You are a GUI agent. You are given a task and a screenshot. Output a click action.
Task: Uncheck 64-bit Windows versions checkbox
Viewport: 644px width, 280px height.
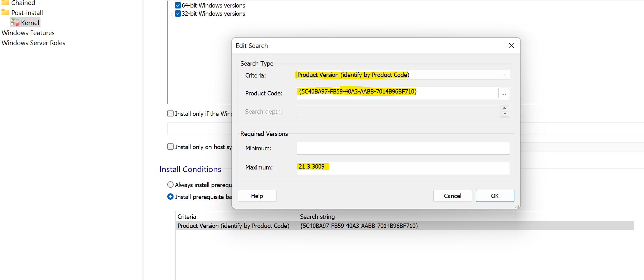[178, 5]
